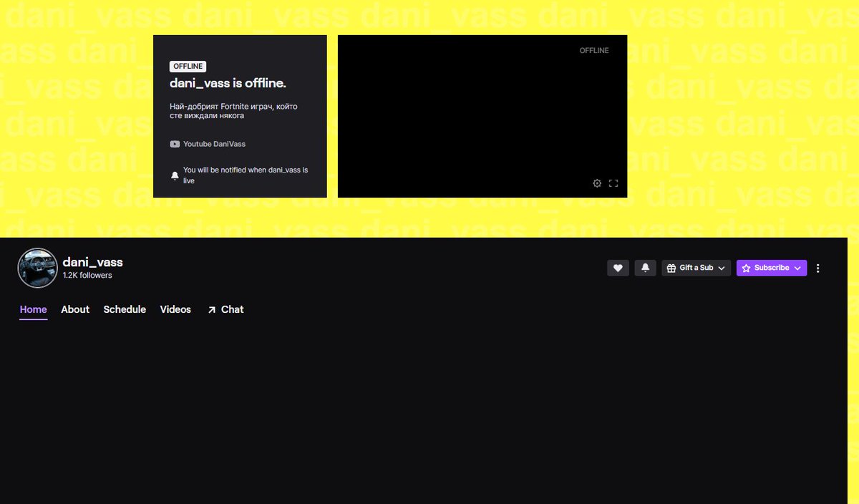The image size is (859, 504).
Task: Switch to the Home tab
Action: pyautogui.click(x=34, y=309)
